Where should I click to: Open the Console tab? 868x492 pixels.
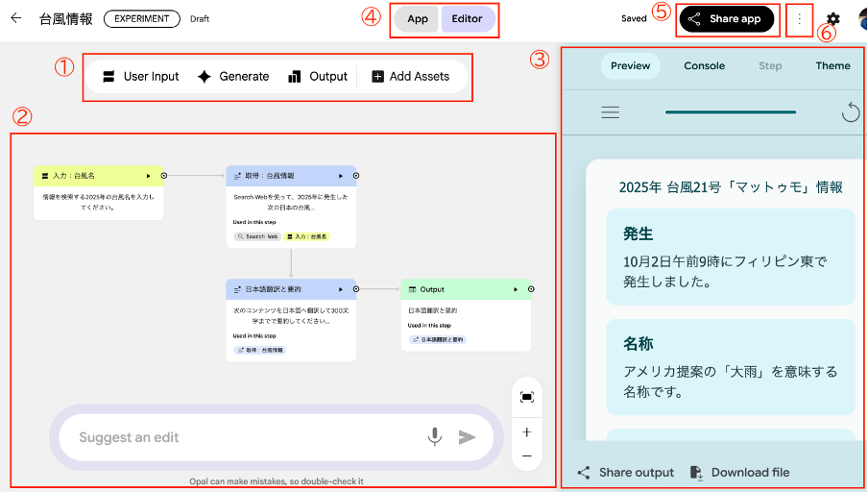click(705, 66)
